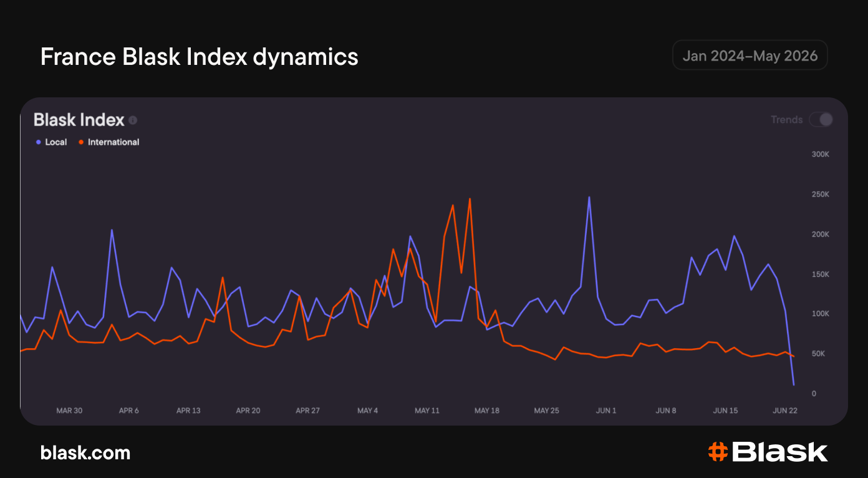Click the 250K y-axis value
Image resolution: width=868 pixels, height=478 pixels.
tap(820, 194)
